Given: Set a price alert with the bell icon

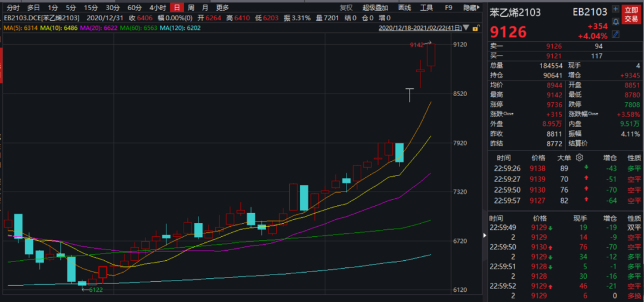Looking at the screenshot, I should [615, 21].
